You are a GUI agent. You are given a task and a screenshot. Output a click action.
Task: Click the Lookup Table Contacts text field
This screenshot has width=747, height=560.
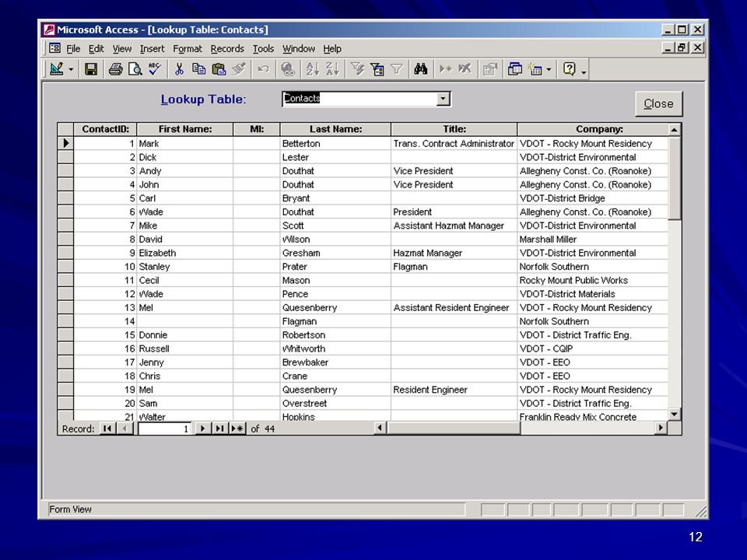pyautogui.click(x=359, y=99)
